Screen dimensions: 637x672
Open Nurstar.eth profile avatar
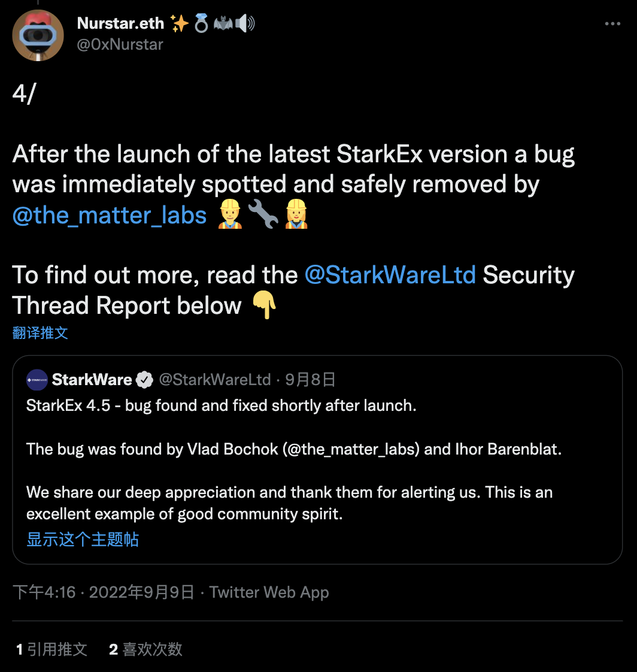pyautogui.click(x=38, y=35)
